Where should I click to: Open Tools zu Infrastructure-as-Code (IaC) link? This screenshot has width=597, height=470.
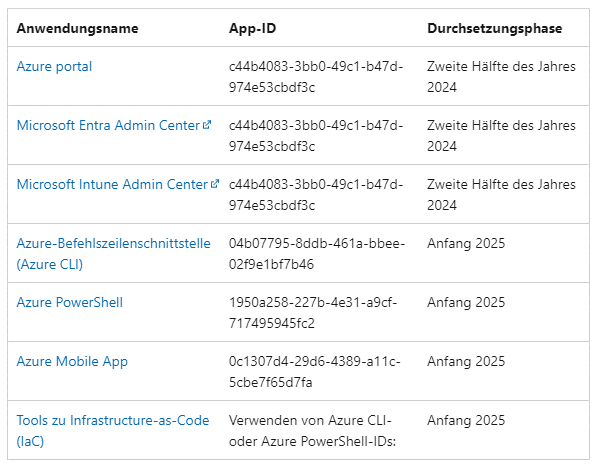point(113,431)
